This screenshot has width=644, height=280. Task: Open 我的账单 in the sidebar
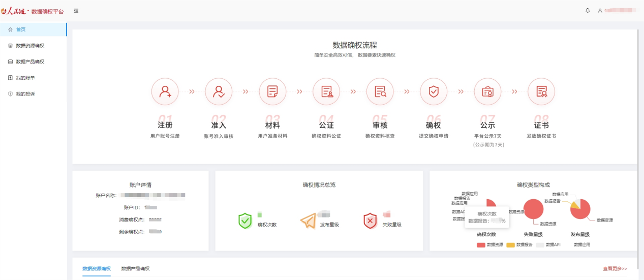pos(25,78)
